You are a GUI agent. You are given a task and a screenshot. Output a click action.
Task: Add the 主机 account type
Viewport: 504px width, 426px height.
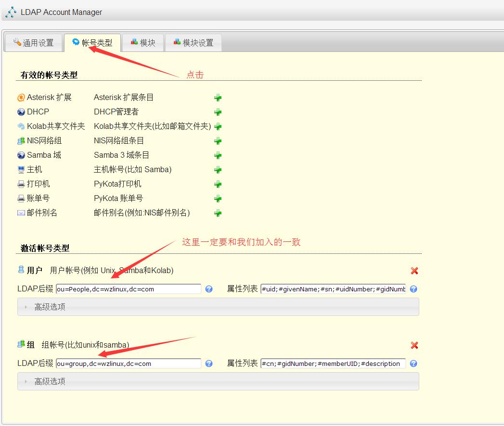click(218, 170)
